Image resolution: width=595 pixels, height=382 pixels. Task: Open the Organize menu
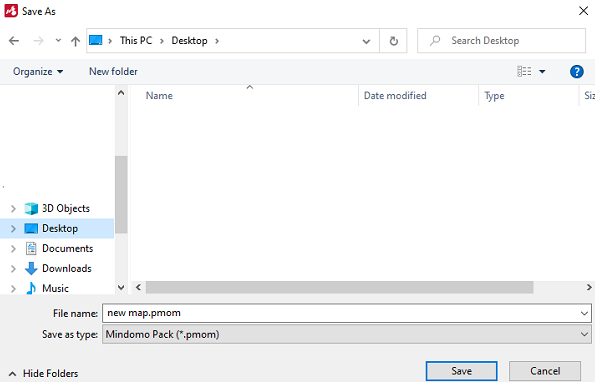click(38, 71)
